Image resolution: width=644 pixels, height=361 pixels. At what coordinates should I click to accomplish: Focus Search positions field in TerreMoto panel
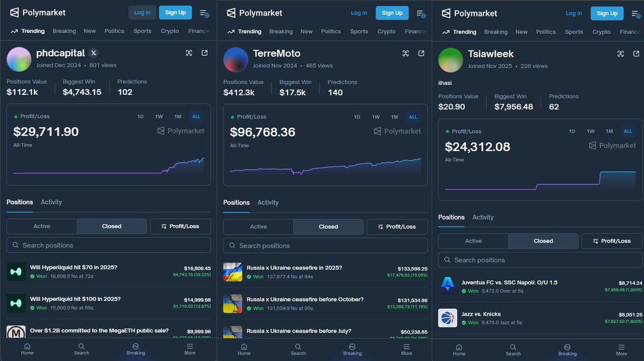325,246
